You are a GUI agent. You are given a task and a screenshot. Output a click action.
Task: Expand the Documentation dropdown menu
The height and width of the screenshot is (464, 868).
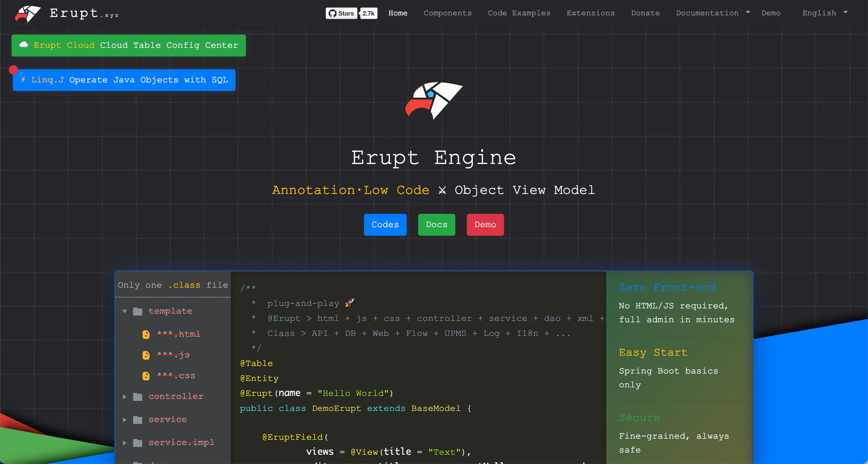[713, 13]
